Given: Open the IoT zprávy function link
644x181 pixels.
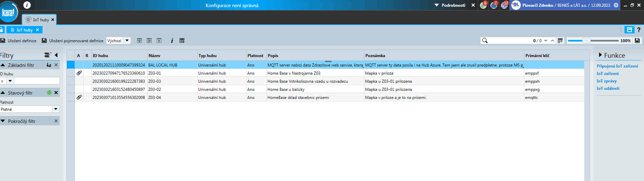Looking at the screenshot, I should click(x=606, y=80).
